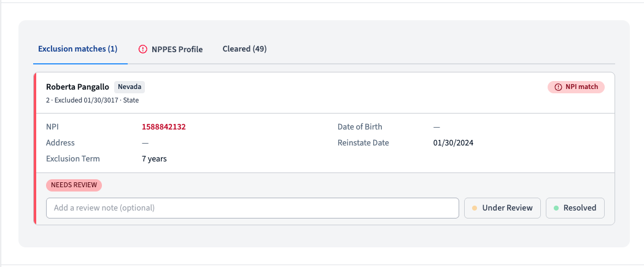Click the Address field label
Image resolution: width=644 pixels, height=267 pixels.
tap(60, 143)
